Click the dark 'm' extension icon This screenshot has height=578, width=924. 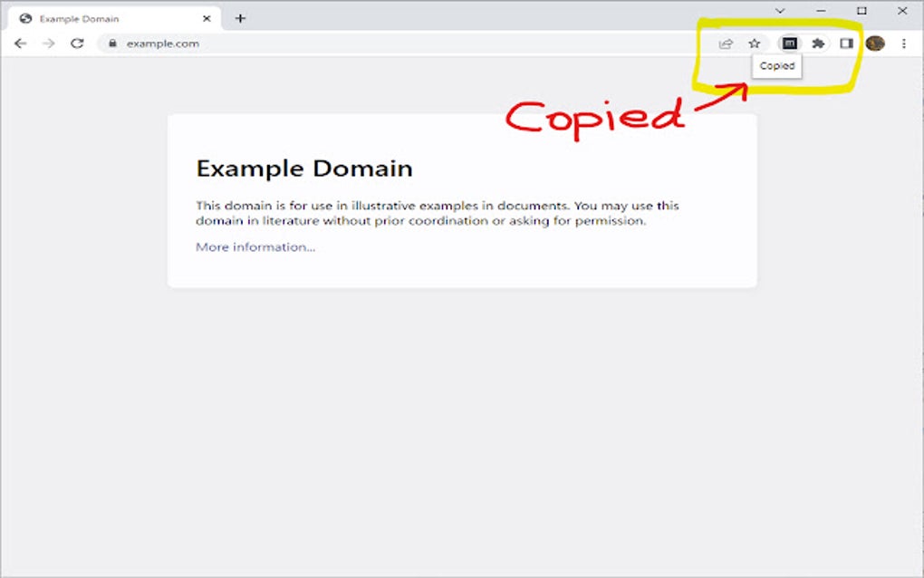click(x=789, y=43)
